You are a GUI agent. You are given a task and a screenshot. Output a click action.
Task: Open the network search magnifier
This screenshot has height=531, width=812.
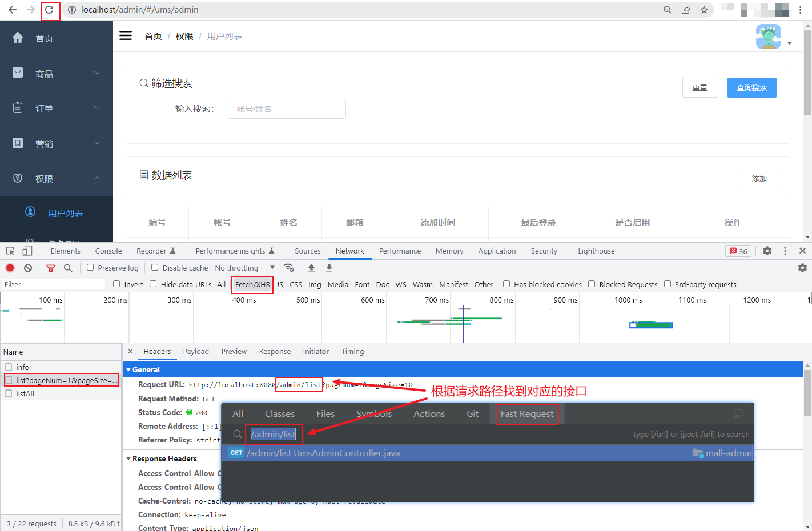[68, 268]
